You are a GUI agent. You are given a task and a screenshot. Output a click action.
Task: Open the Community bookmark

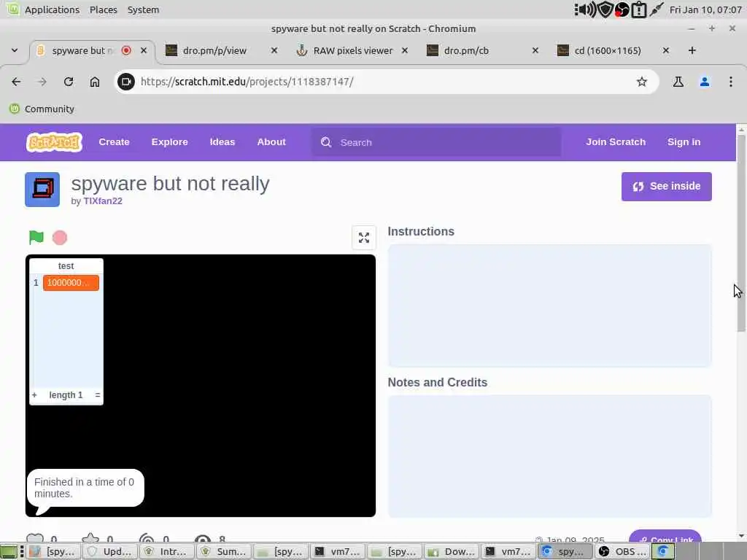coord(42,109)
